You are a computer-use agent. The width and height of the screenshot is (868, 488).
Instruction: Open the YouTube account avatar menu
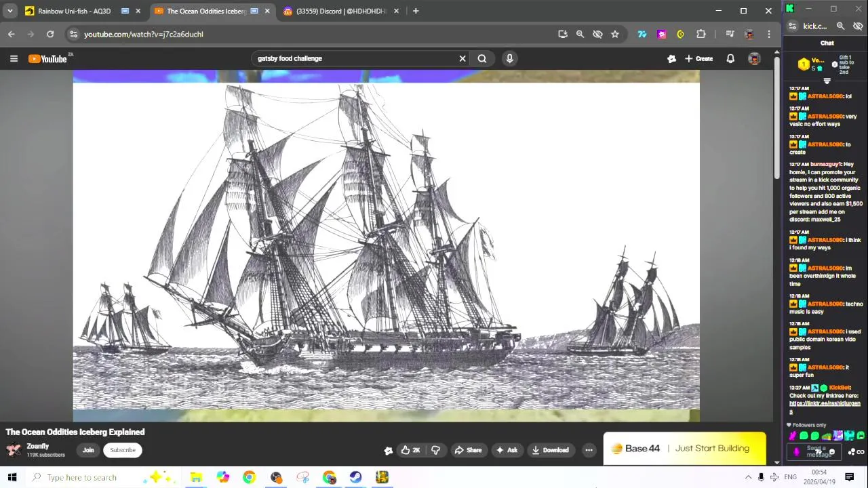pos(754,59)
